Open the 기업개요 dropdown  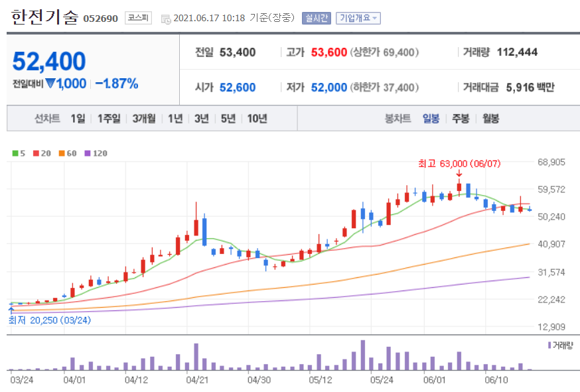pos(358,18)
